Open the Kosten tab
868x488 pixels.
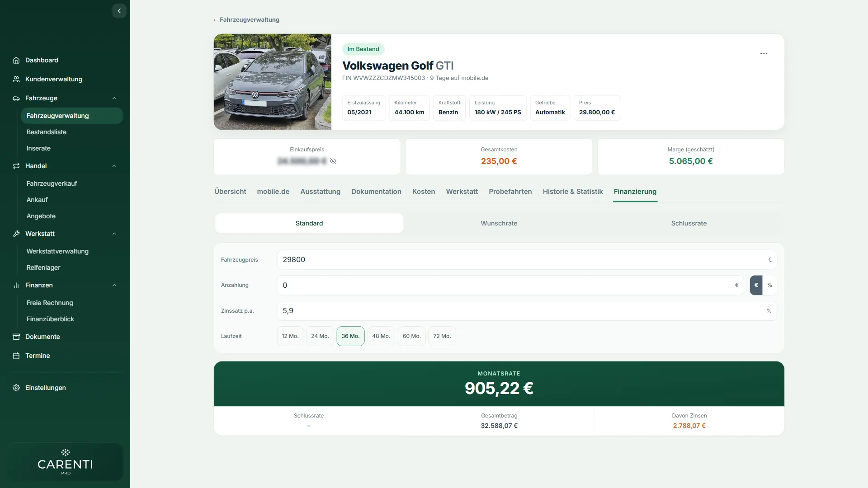424,192
